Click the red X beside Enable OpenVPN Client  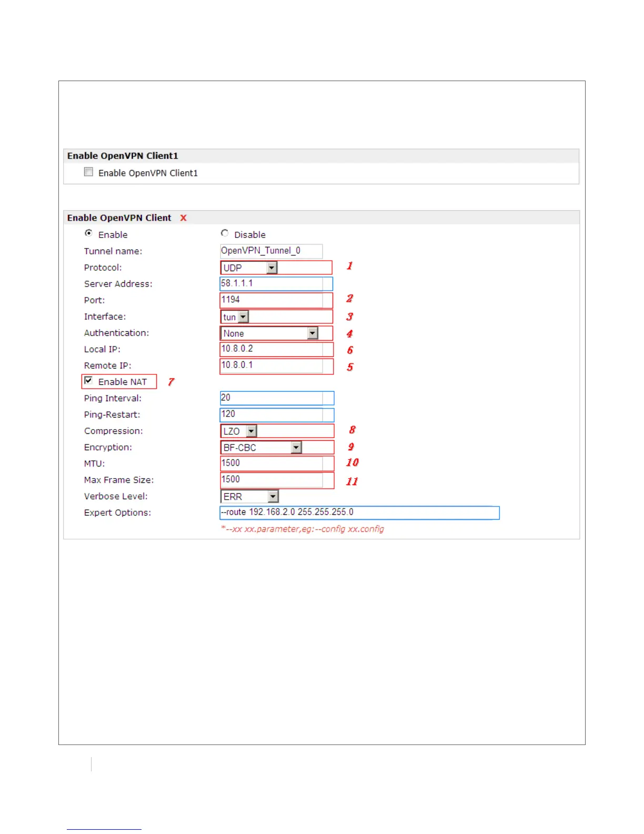pyautogui.click(x=183, y=218)
